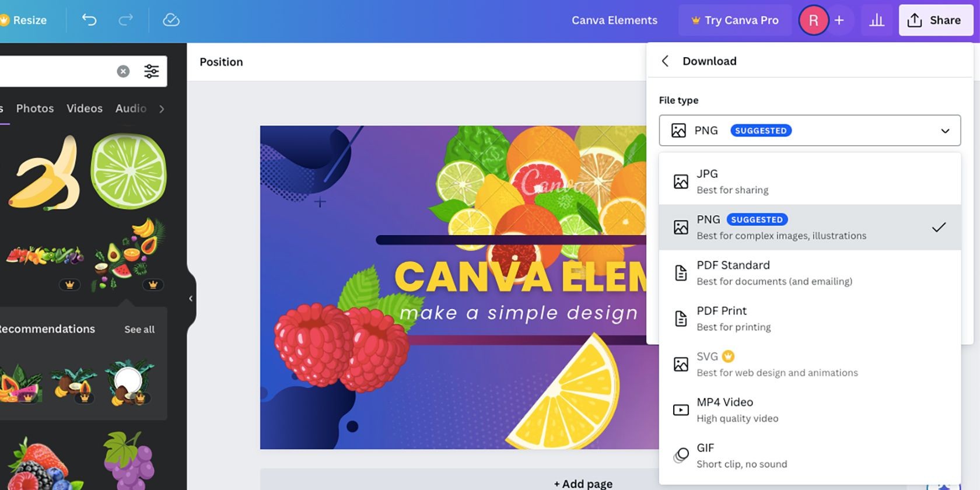Click the Canva Elements design title
The height and width of the screenshot is (490, 980).
tap(614, 20)
